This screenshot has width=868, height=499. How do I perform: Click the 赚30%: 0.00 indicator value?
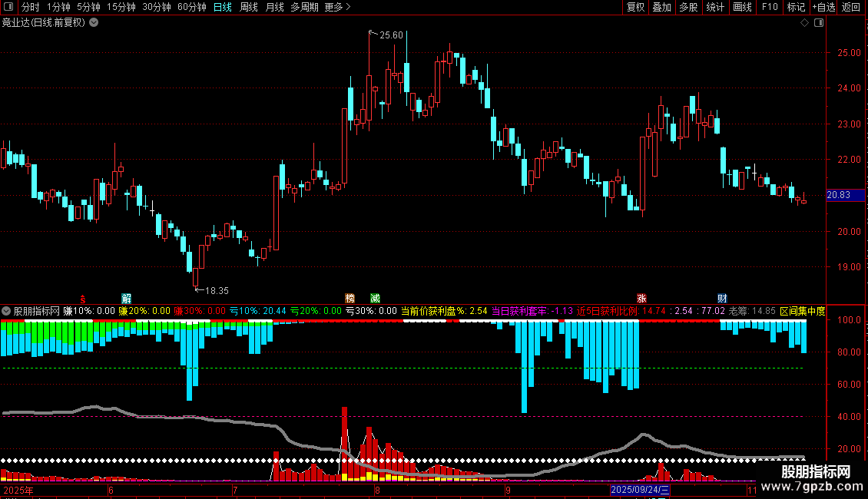click(x=200, y=311)
